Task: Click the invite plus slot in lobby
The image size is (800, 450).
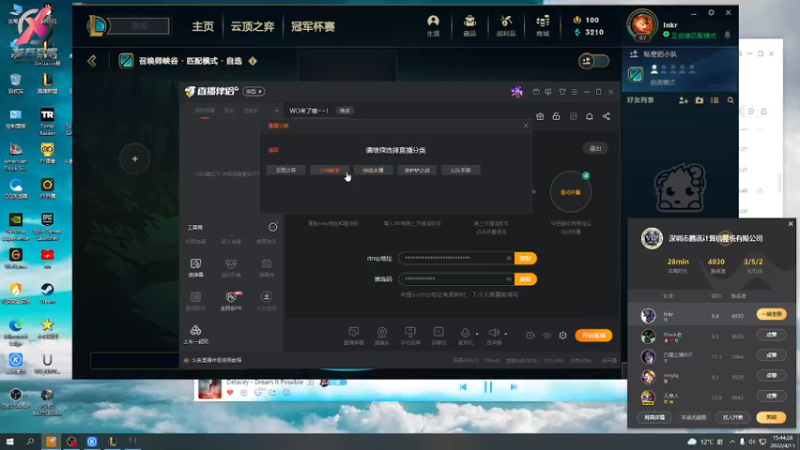Action: 135,159
